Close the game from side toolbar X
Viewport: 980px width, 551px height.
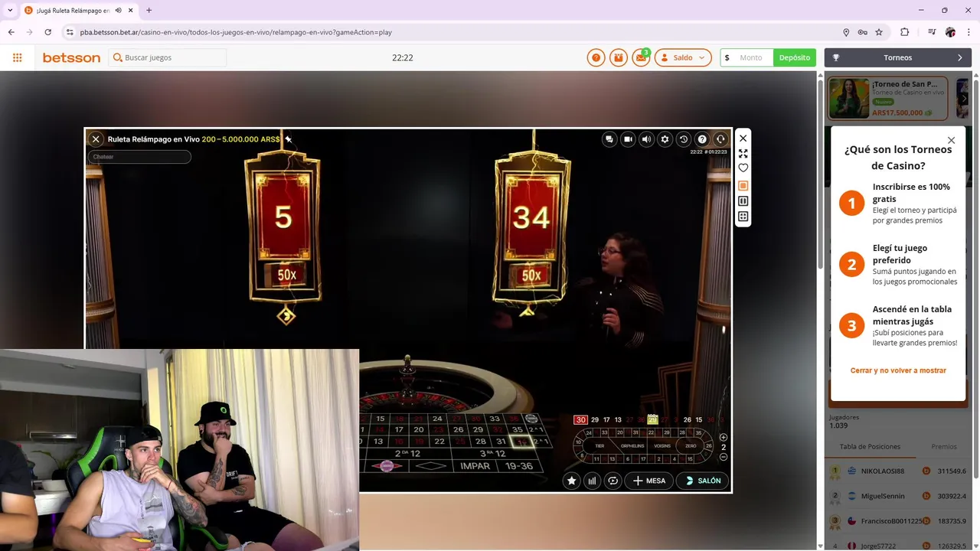[x=743, y=139]
